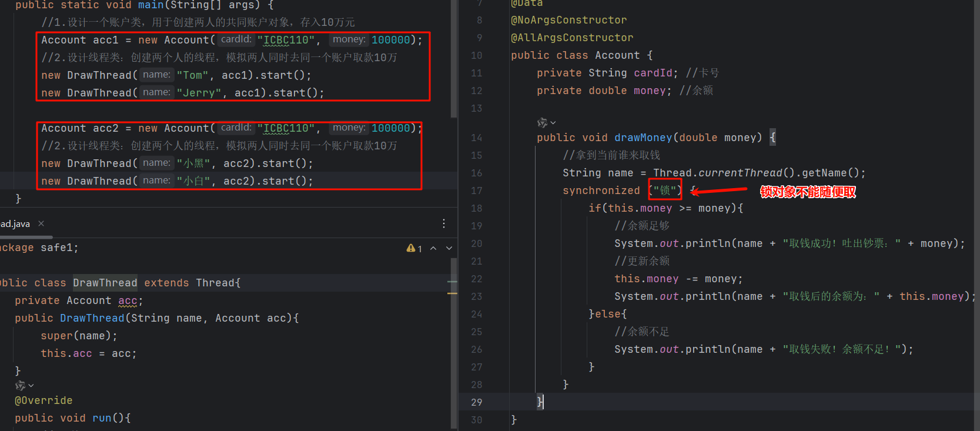Expand the chevron above drawMoney method

coord(553,123)
